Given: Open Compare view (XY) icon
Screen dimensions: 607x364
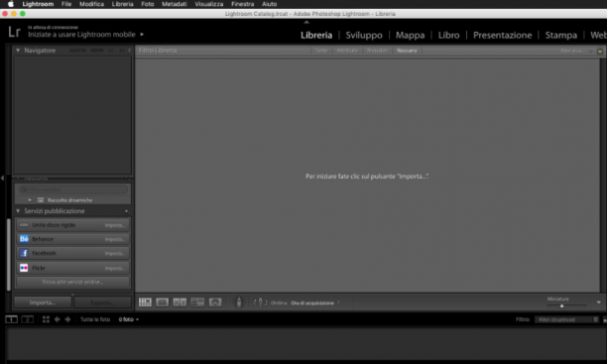Looking at the screenshot, I should (x=180, y=303).
